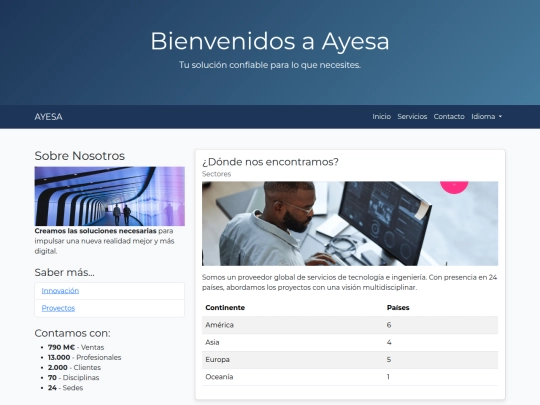Expand the Idioma language dropdown
Viewport: 540px width, 405px height.
[487, 116]
